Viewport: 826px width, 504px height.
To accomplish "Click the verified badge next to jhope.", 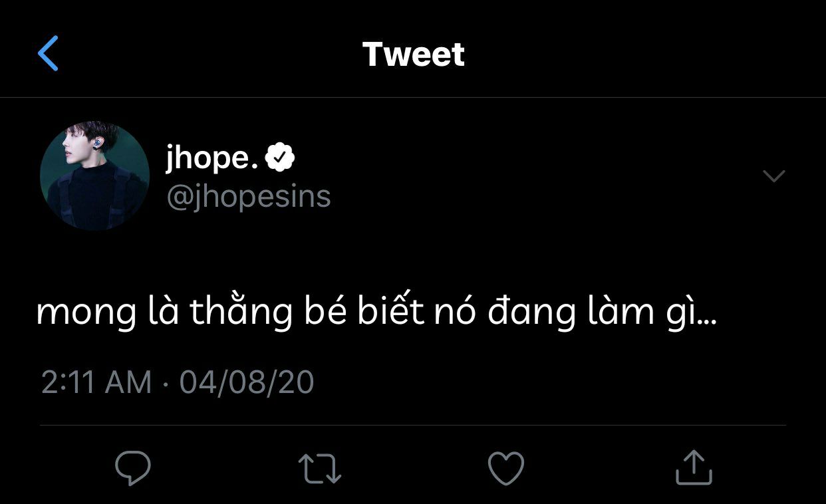I will 280,158.
